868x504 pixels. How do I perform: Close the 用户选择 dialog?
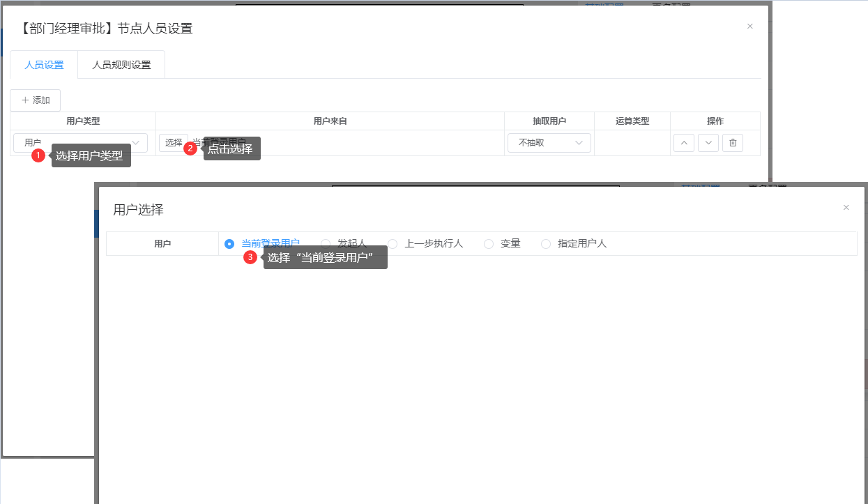click(x=846, y=208)
